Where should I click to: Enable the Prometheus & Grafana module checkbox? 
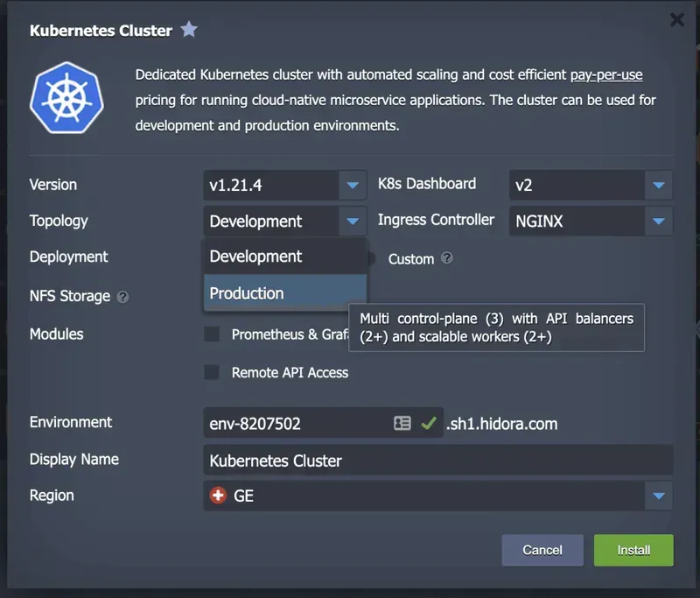point(212,334)
